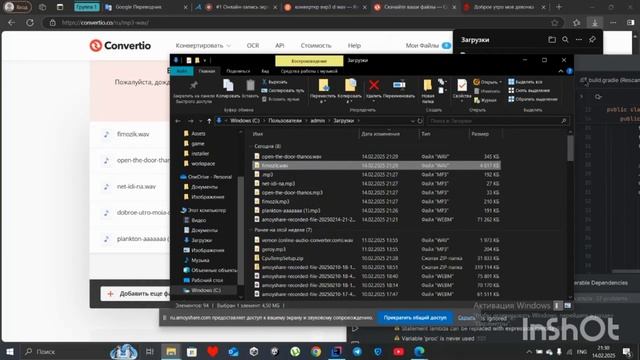640x360 pixels.
Task: Click Добавить еще файлы button on Convertio
Action: click(136, 293)
